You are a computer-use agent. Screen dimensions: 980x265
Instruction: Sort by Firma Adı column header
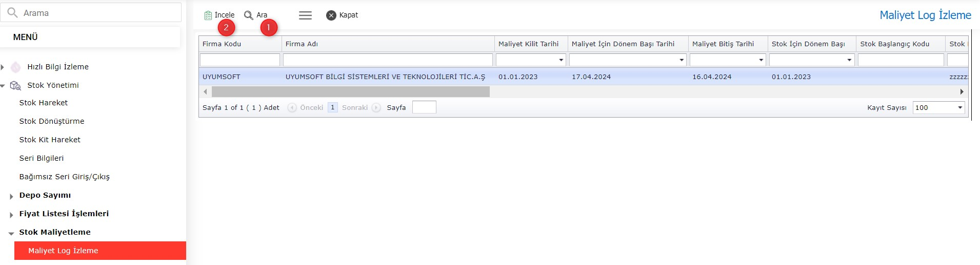tap(388, 44)
